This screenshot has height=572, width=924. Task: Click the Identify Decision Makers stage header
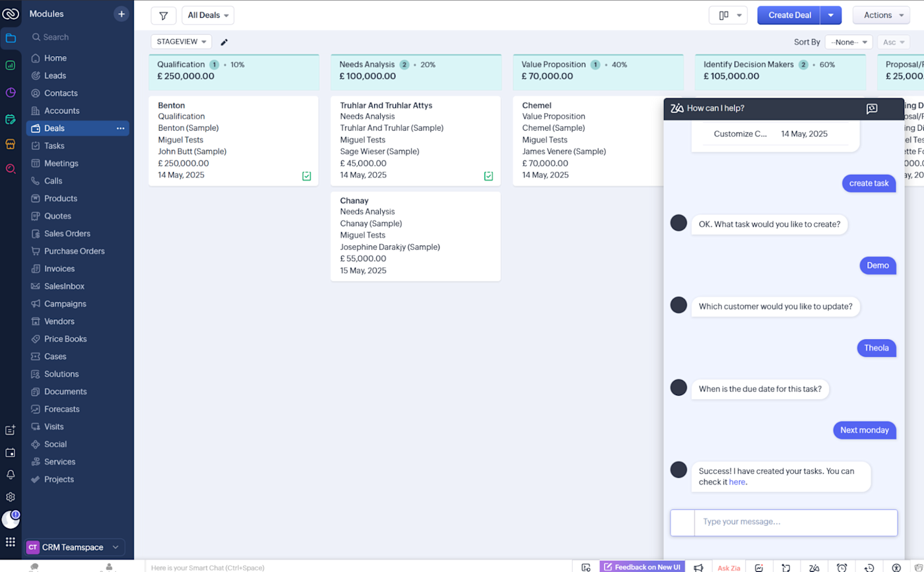[x=779, y=72]
